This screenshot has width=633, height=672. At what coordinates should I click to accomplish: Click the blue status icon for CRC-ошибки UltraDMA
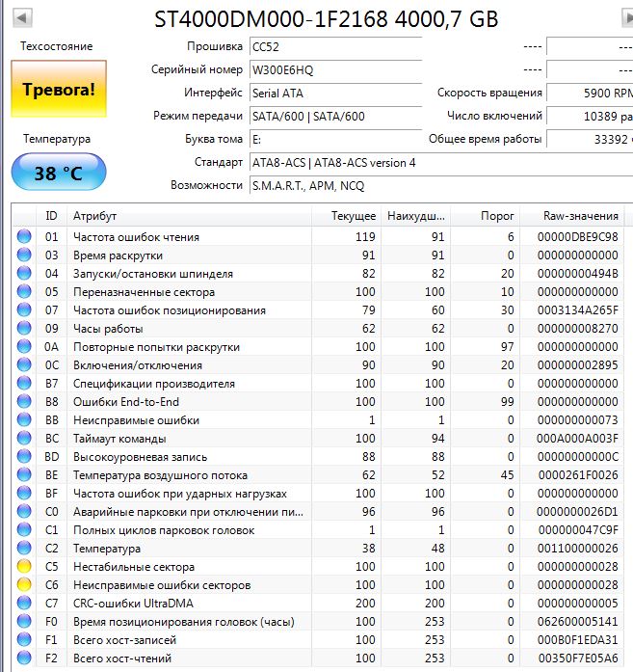tap(24, 604)
